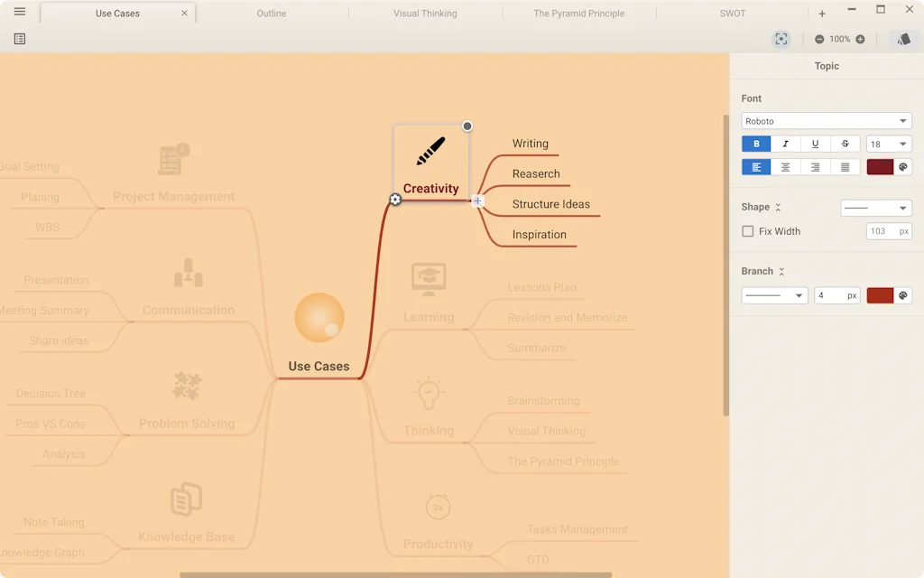Viewport: 924px width, 578px height.
Task: Collapse the Branch section
Action: pos(781,270)
